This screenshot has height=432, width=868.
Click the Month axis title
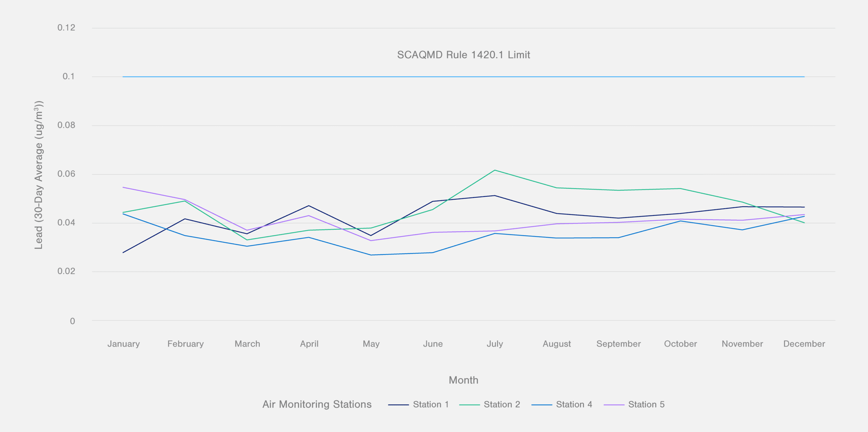(x=463, y=380)
